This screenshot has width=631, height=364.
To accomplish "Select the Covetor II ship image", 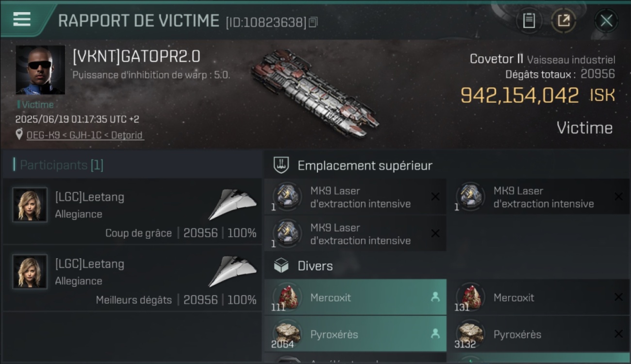I will pos(315,92).
